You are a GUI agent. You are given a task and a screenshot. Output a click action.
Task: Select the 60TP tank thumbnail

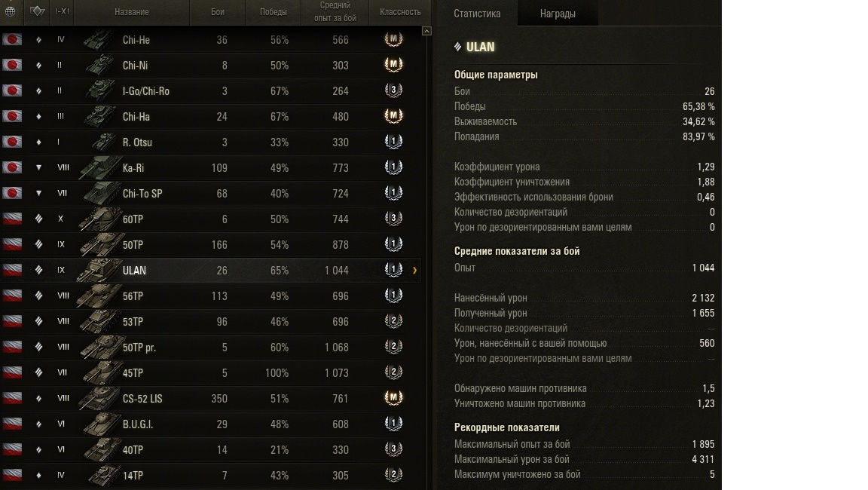tap(99, 219)
